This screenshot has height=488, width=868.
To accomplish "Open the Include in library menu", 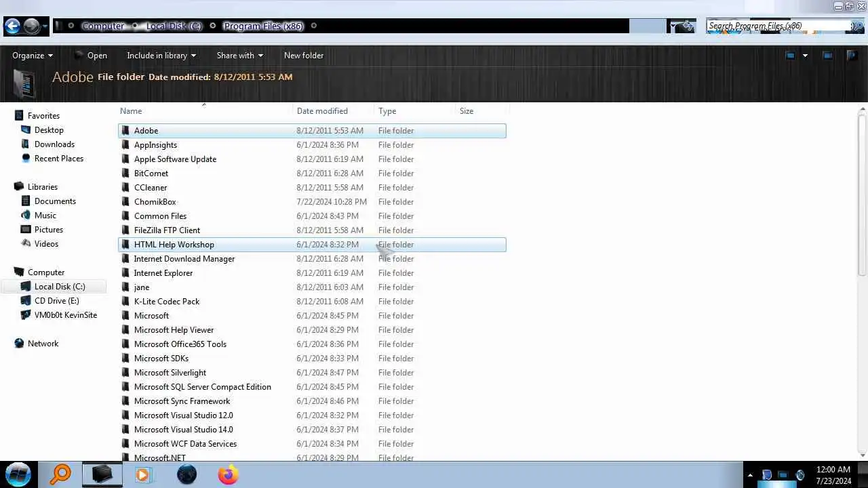I will pos(161,56).
